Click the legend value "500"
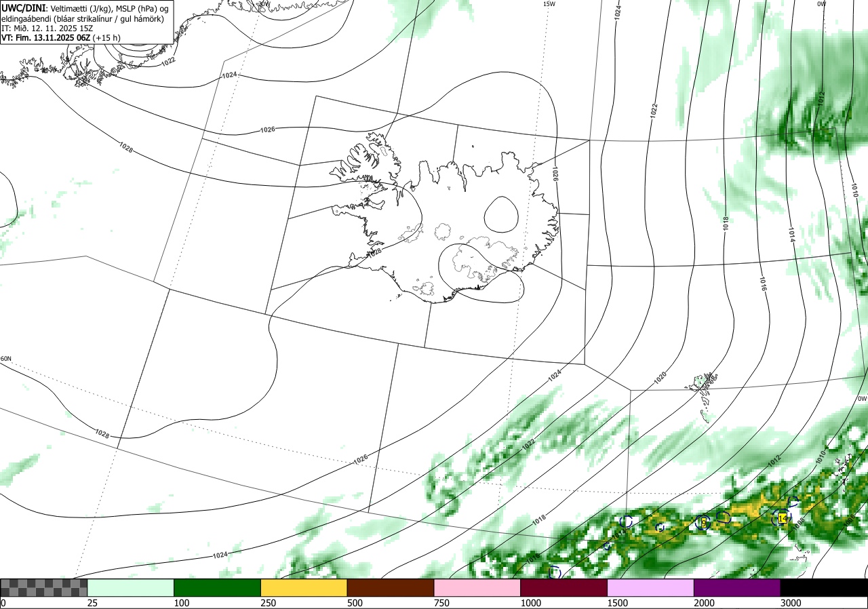Viewport: 868px width, 609px height. tap(355, 603)
